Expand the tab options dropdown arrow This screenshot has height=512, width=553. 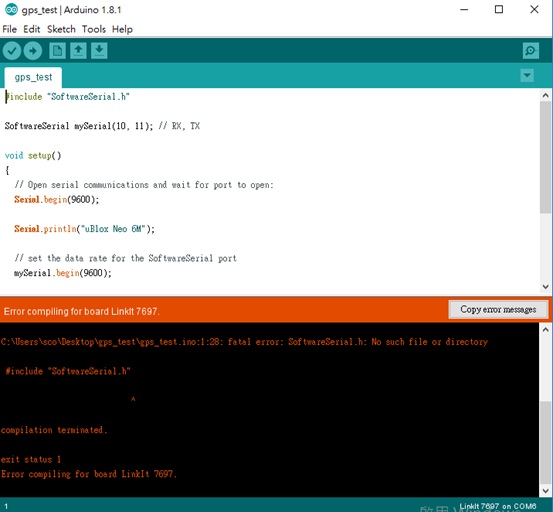click(x=527, y=75)
